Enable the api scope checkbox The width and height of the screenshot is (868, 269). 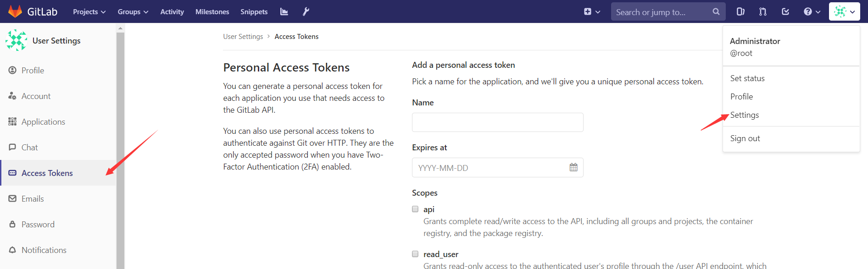pos(415,209)
